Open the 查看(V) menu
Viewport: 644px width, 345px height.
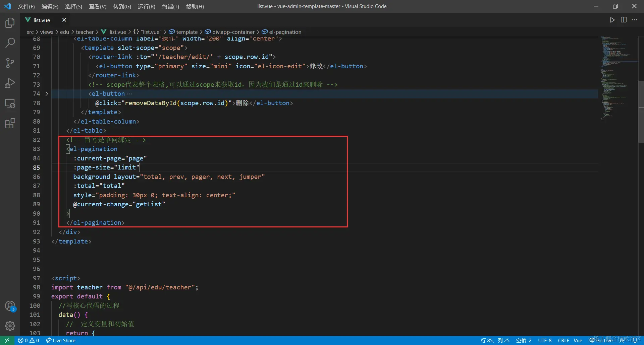[x=98, y=6]
